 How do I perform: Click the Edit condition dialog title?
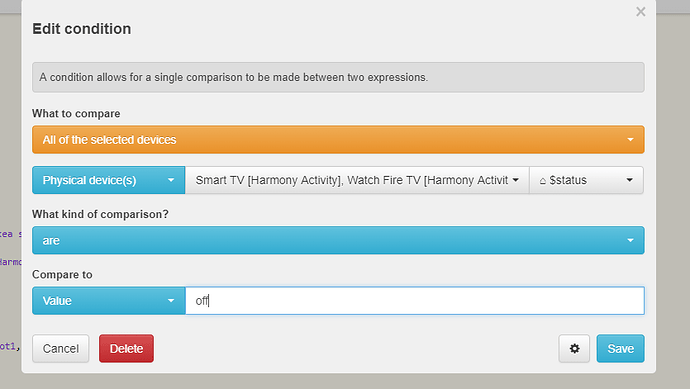click(82, 29)
